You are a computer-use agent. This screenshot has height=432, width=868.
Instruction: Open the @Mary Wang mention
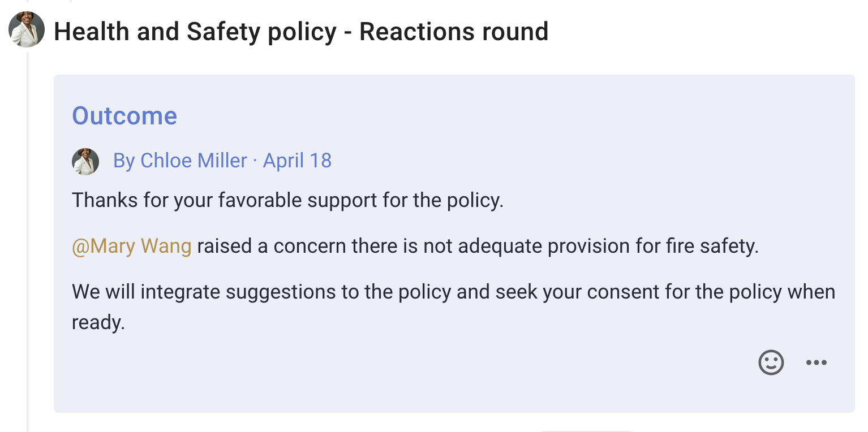click(132, 247)
